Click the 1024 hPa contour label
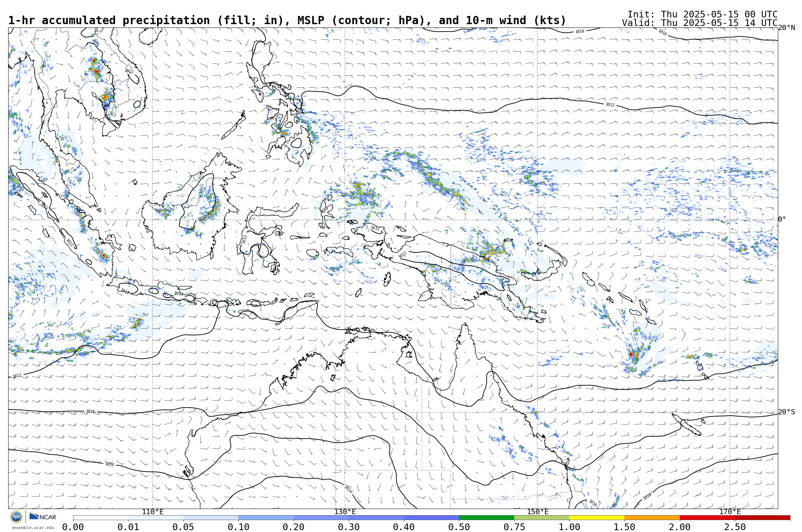 click(348, 489)
